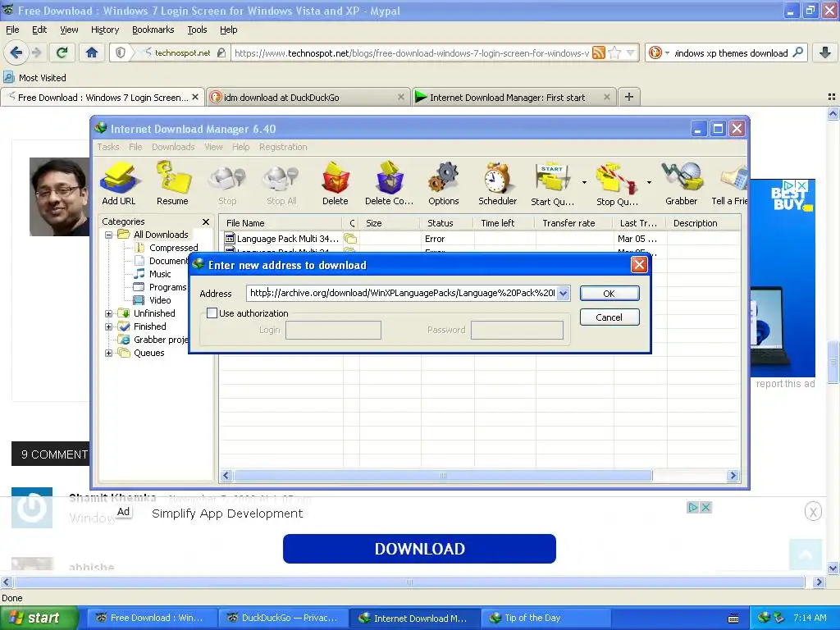Collapse the All Downloads tree node
The height and width of the screenshot is (630, 840).
pyautogui.click(x=109, y=235)
